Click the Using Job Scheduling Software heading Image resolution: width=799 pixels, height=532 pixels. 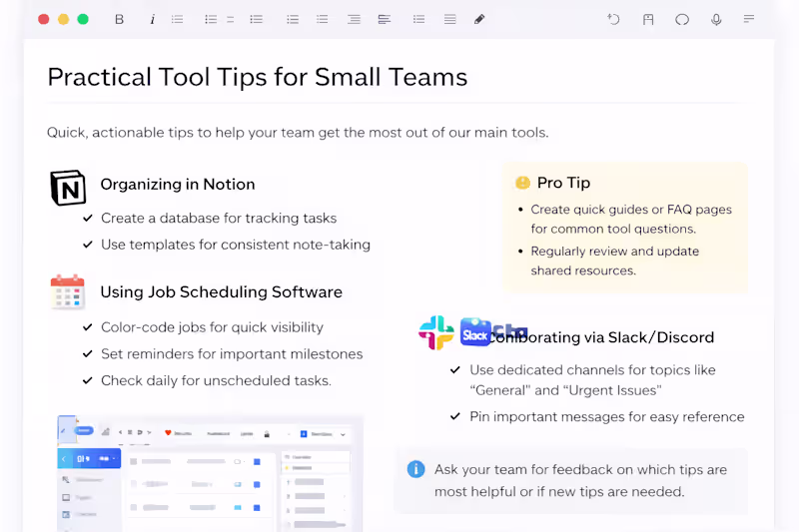(x=221, y=292)
